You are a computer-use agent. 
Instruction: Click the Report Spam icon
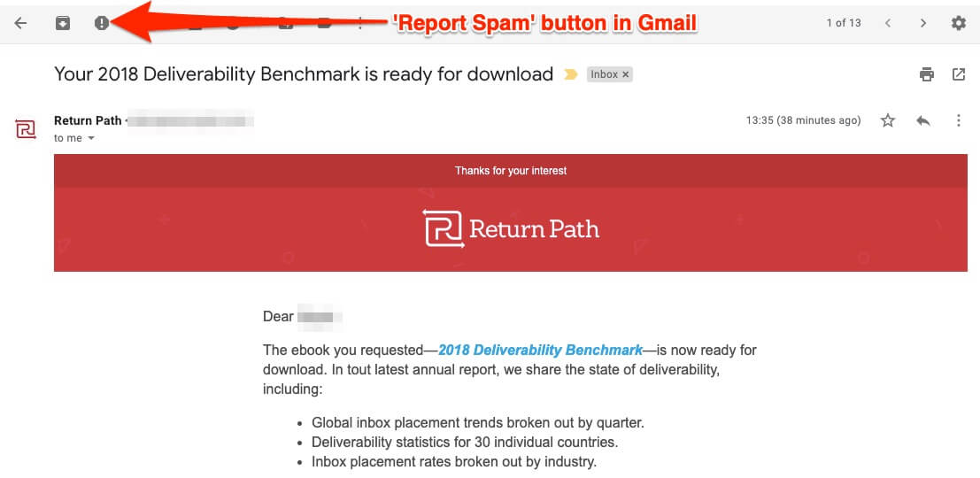coord(102,23)
